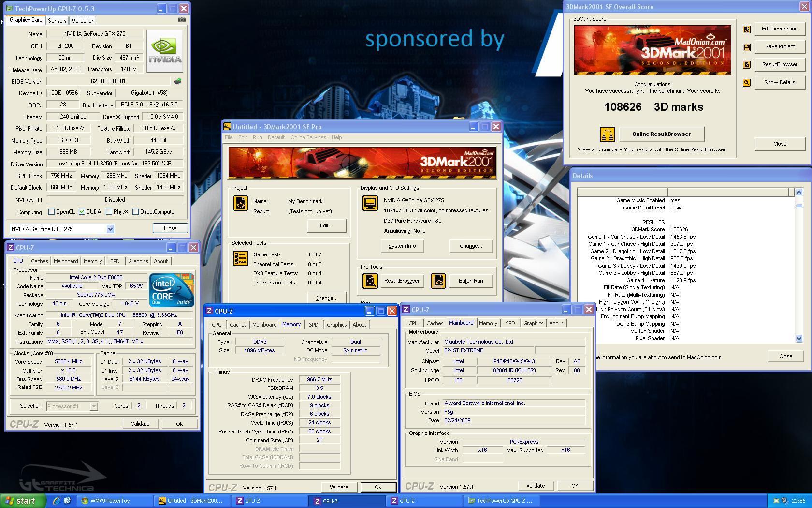Close the GPU-Z window with Close button

[170, 228]
